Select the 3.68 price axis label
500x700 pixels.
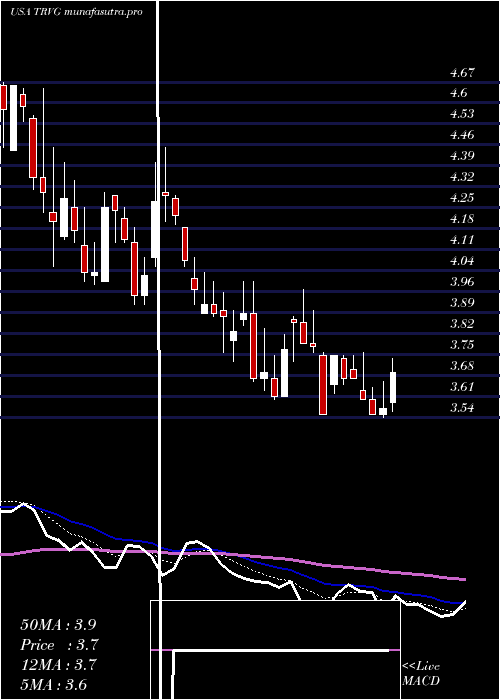[x=463, y=366]
